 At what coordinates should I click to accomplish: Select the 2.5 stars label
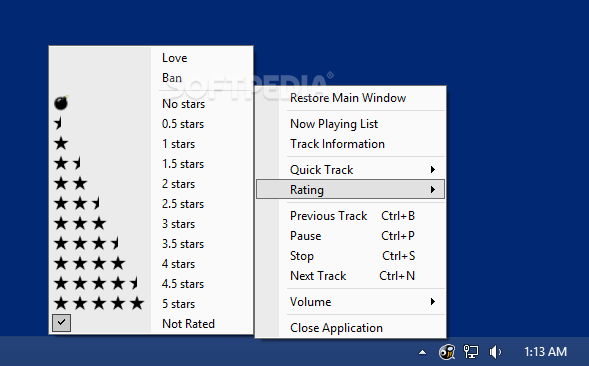(x=183, y=203)
